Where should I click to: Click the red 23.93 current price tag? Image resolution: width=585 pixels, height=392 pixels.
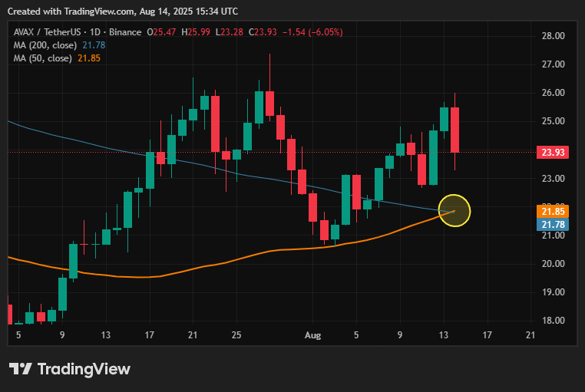553,152
